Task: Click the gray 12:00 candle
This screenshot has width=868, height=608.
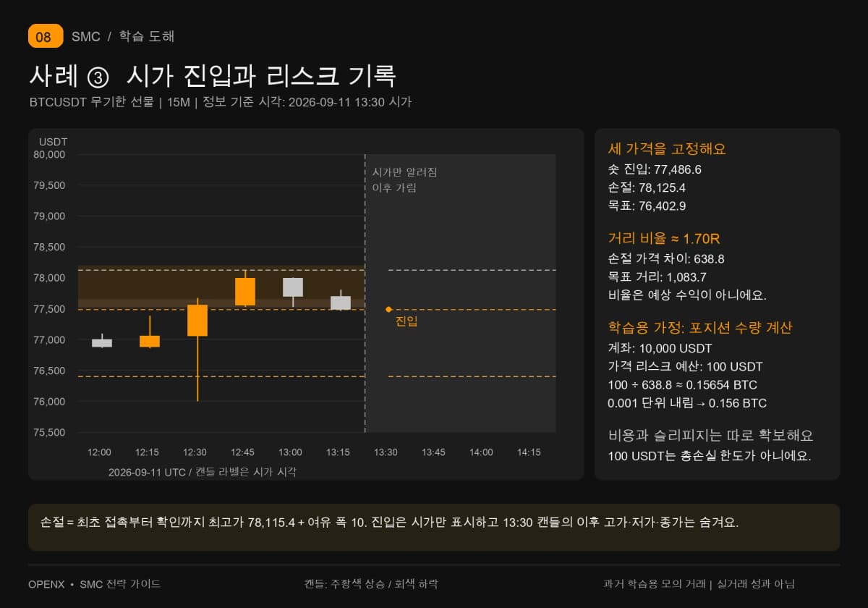Action: pyautogui.click(x=102, y=342)
